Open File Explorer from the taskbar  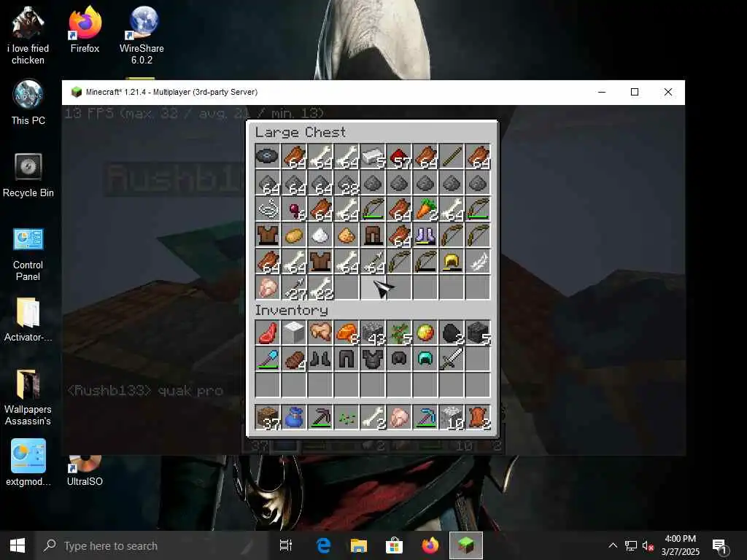point(359,545)
